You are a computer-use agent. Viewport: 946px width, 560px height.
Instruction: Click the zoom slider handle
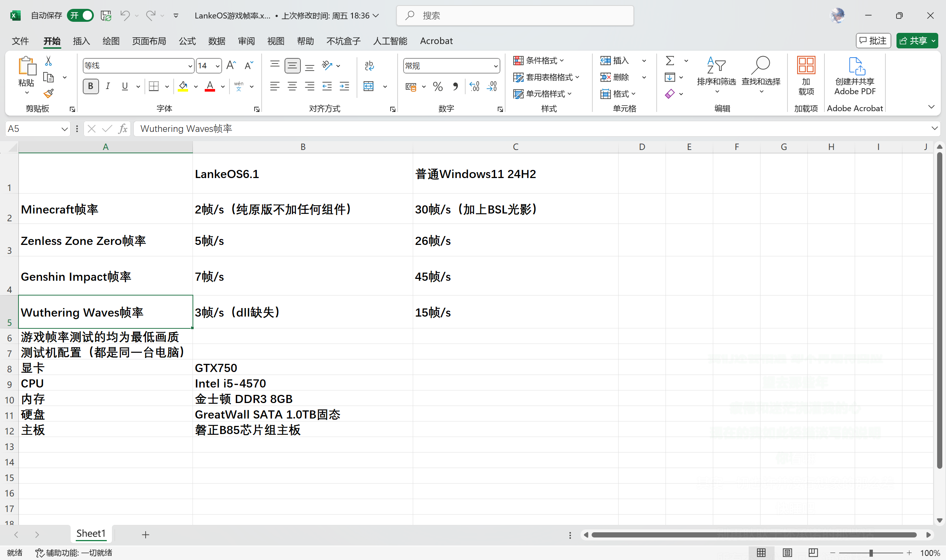(x=871, y=553)
